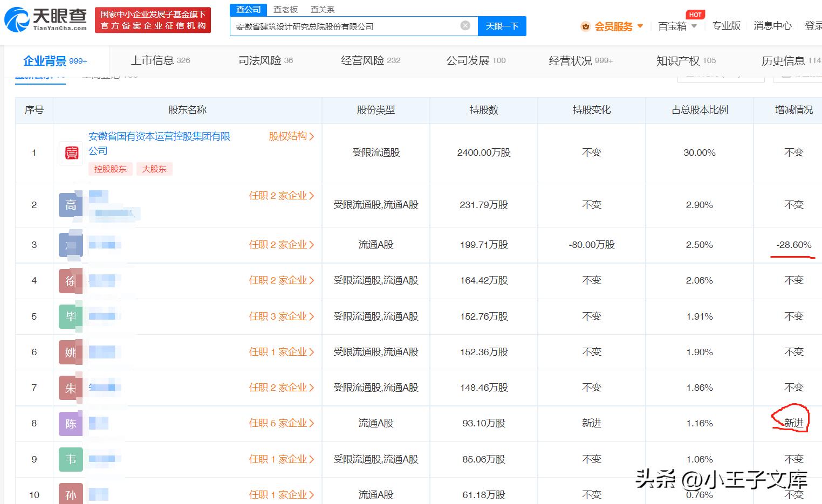Click shareholder 姚's avatar icon
Viewport: 822px width, 504px height.
tap(70, 352)
